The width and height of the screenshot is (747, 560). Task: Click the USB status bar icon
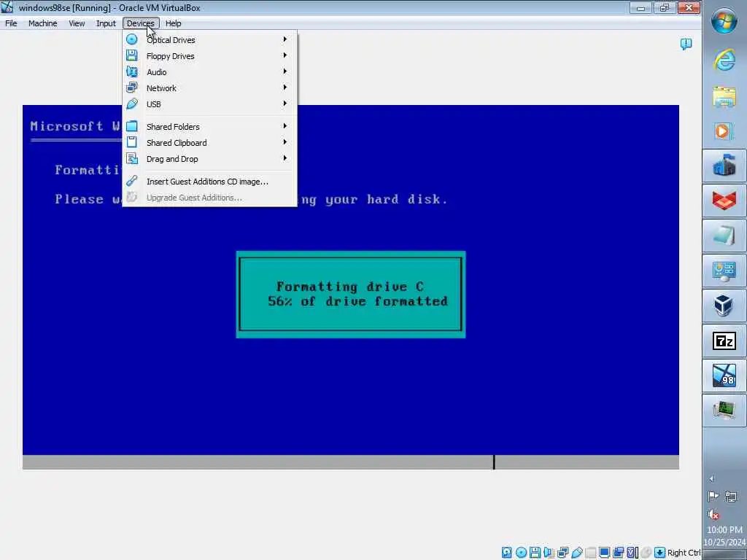point(577,553)
